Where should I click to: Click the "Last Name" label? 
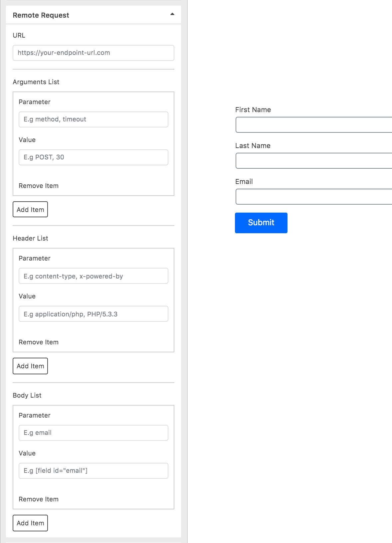(x=253, y=146)
